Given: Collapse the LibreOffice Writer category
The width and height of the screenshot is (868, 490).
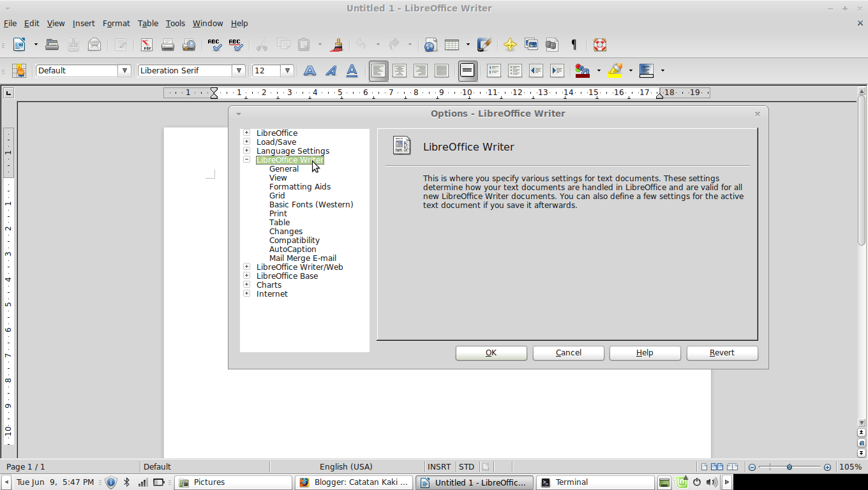Looking at the screenshot, I should (246, 160).
